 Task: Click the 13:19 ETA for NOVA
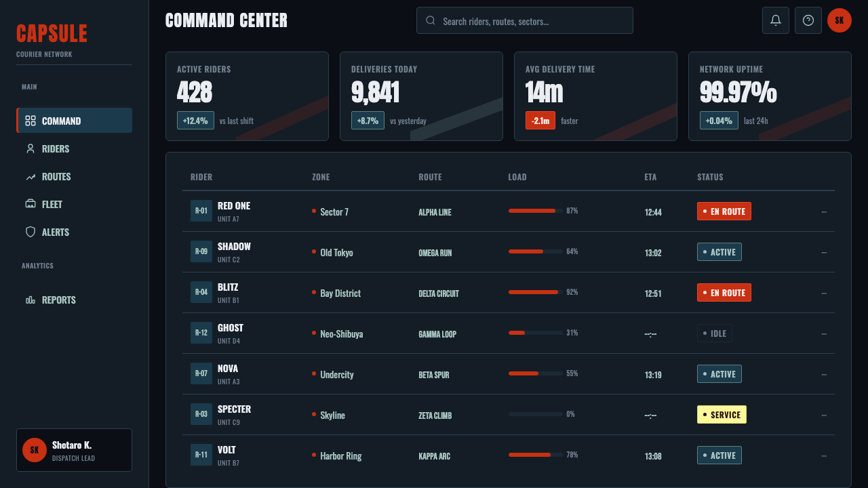point(653,375)
